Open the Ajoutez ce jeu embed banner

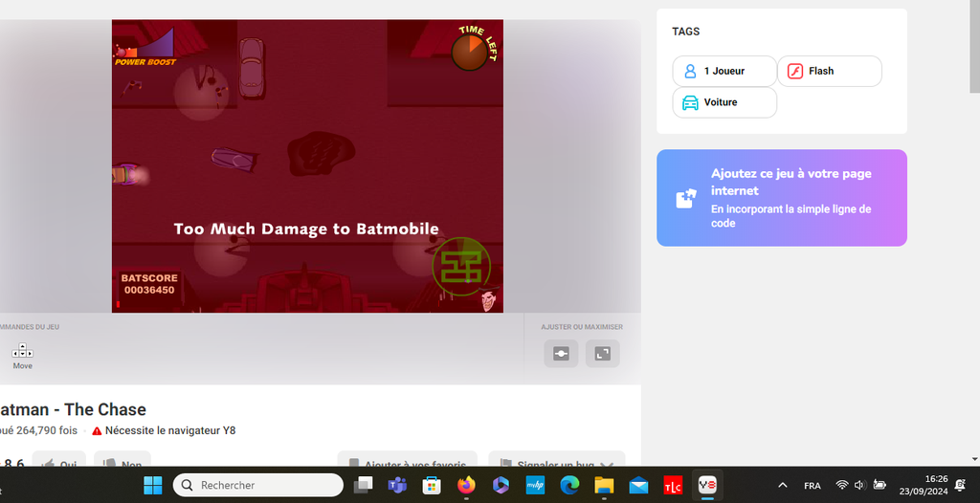coord(781,197)
